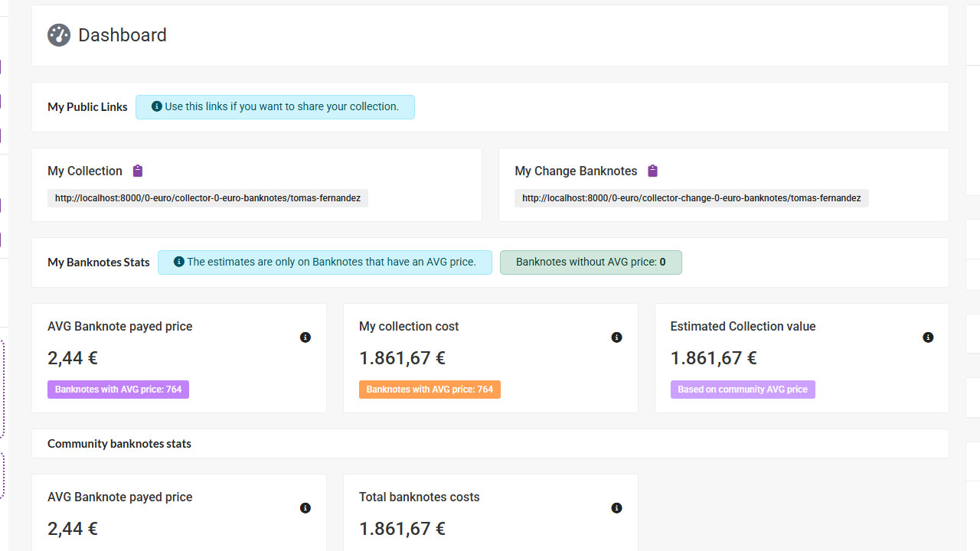Click the purple Banknotes with AVG price: 764 badge
Image resolution: width=980 pixels, height=551 pixels.
pos(118,390)
